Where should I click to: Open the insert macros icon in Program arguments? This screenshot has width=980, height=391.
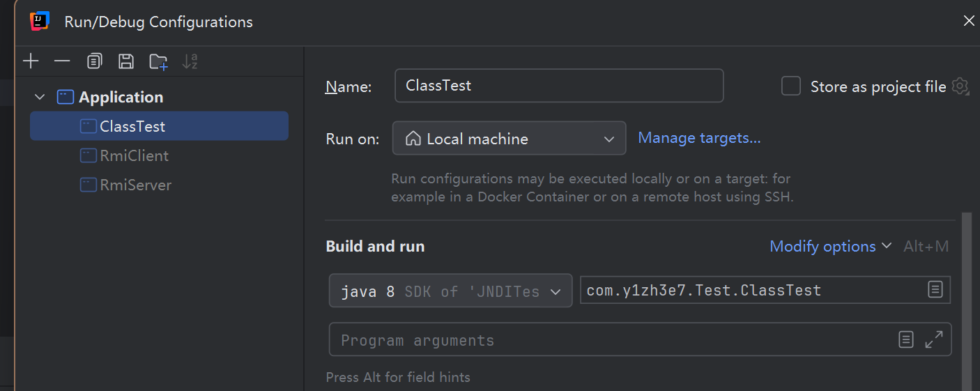point(905,339)
